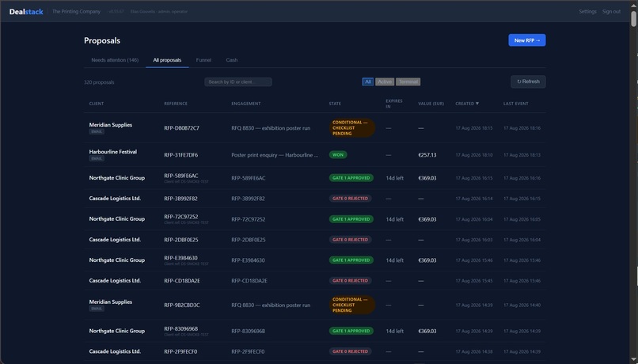Filter proposals by Active
This screenshot has width=638, height=364.
(x=385, y=82)
